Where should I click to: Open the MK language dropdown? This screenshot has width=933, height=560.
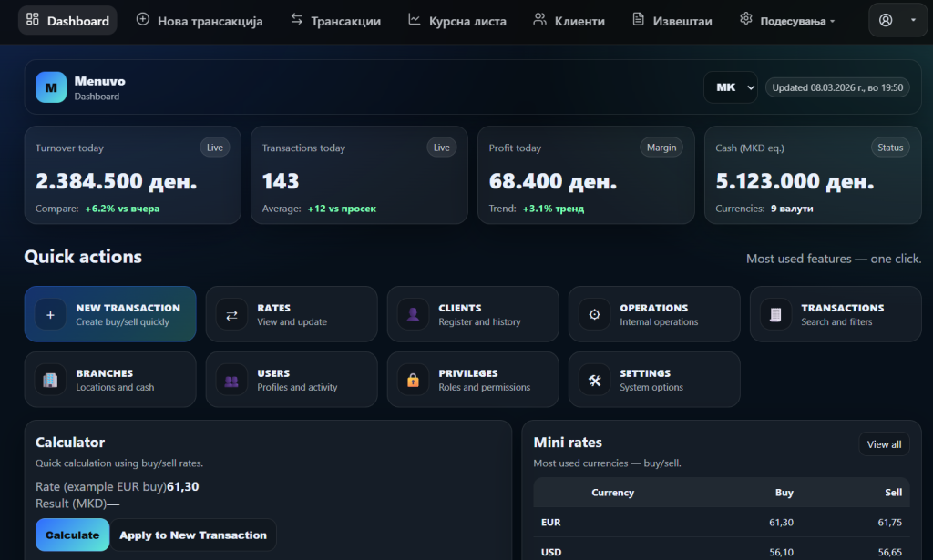click(x=730, y=87)
